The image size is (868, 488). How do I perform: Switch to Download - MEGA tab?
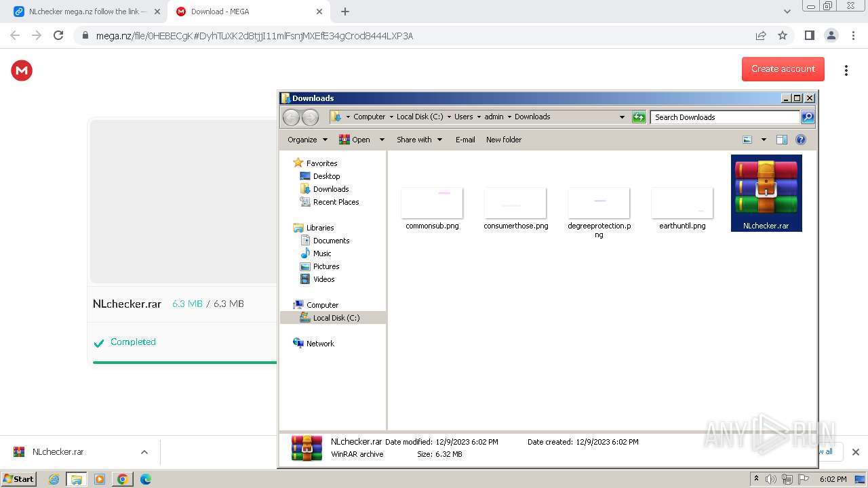click(249, 12)
